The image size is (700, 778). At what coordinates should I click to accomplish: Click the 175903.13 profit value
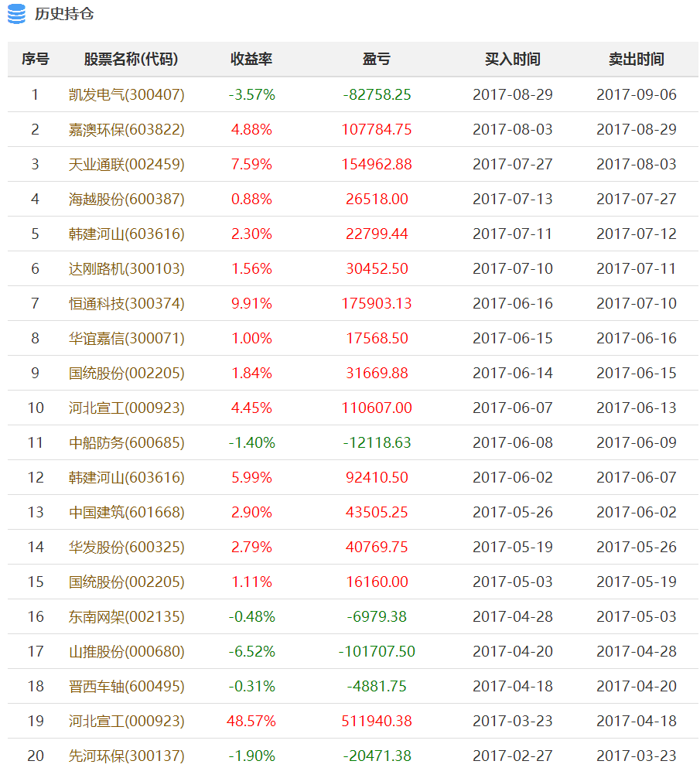[377, 302]
